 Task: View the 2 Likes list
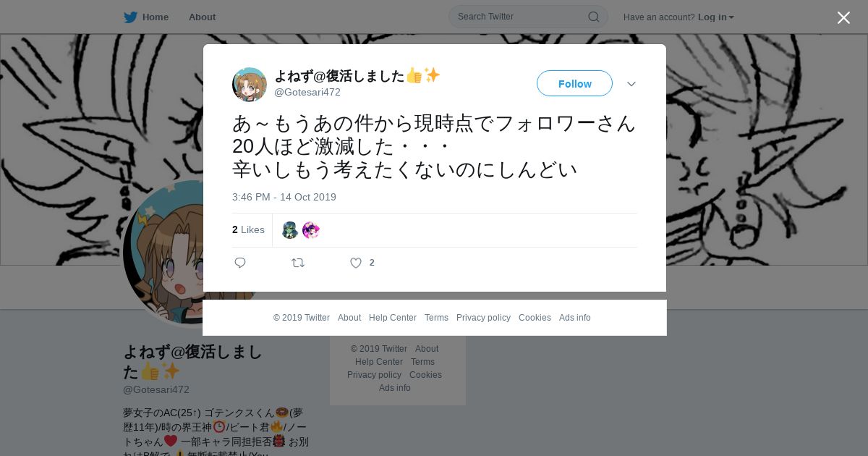pos(248,229)
